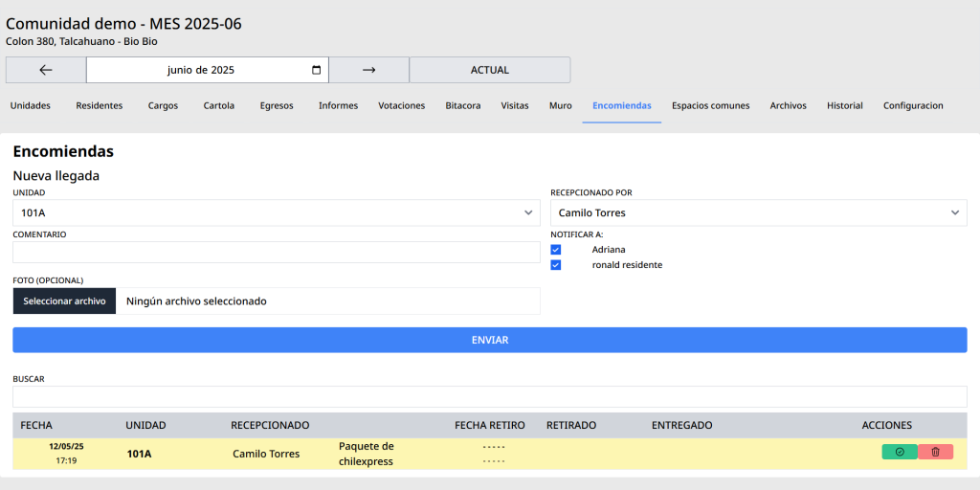Focus the Buscar search field

tap(489, 396)
